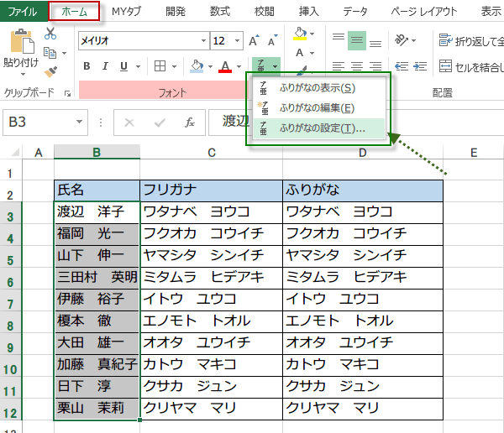Switch to the MYタブ tab
Screen dimensions: 504x433
tap(126, 12)
